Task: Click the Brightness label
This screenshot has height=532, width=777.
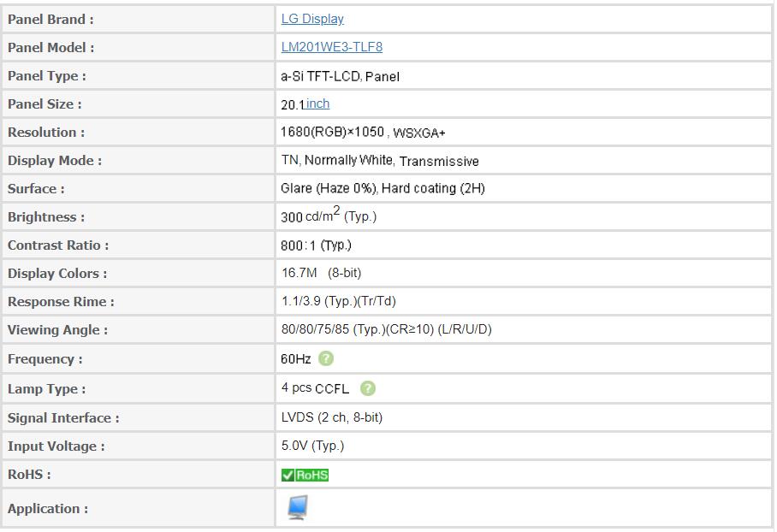Action: (46, 217)
